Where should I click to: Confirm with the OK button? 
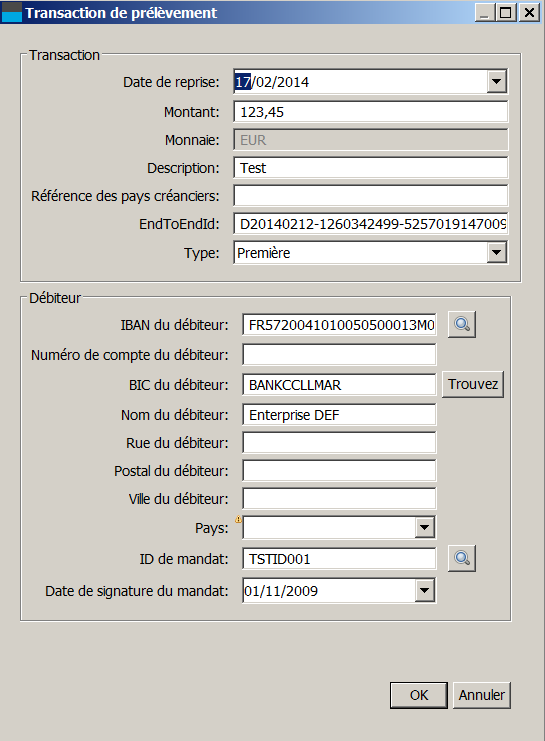pos(419,695)
